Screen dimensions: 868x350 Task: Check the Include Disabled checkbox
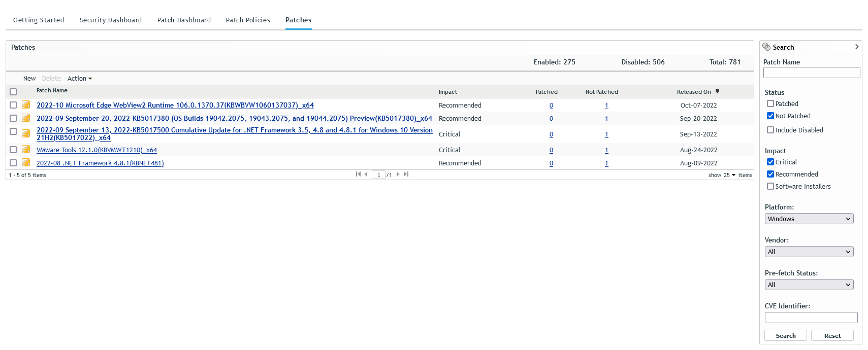[x=770, y=130]
